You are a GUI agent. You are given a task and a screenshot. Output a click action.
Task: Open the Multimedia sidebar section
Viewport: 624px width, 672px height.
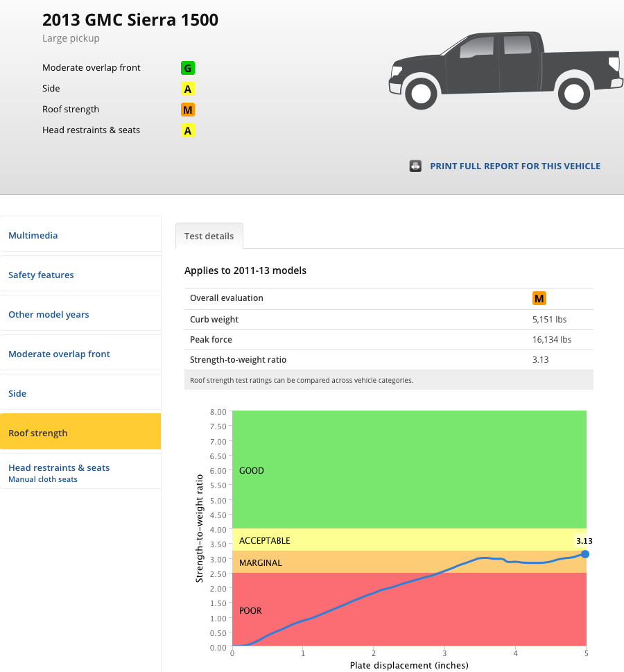(80, 235)
